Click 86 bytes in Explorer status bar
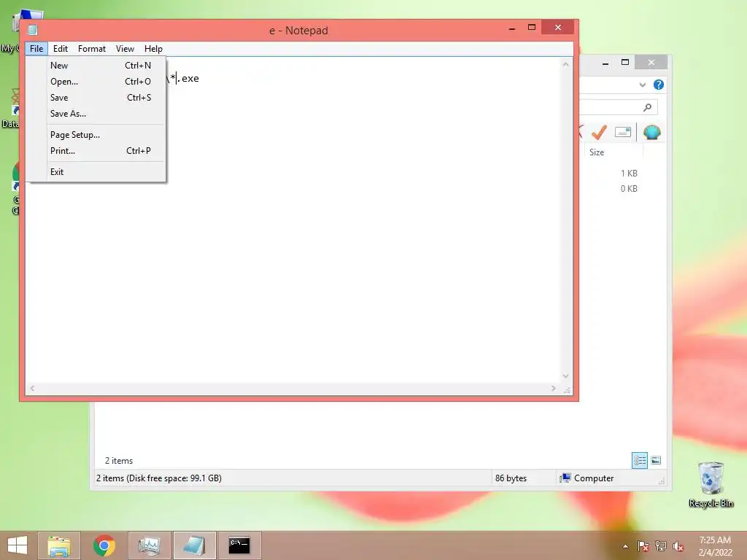 point(511,478)
